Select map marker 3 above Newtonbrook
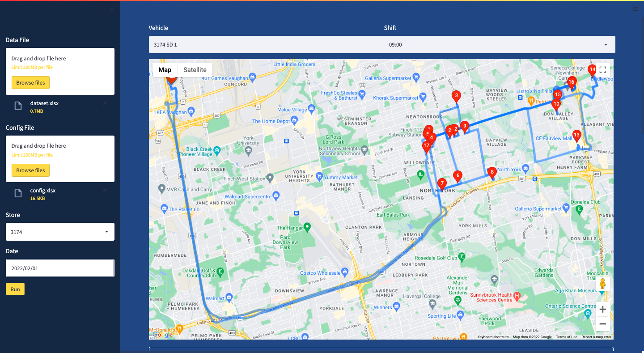This screenshot has width=644, height=353. click(456, 96)
